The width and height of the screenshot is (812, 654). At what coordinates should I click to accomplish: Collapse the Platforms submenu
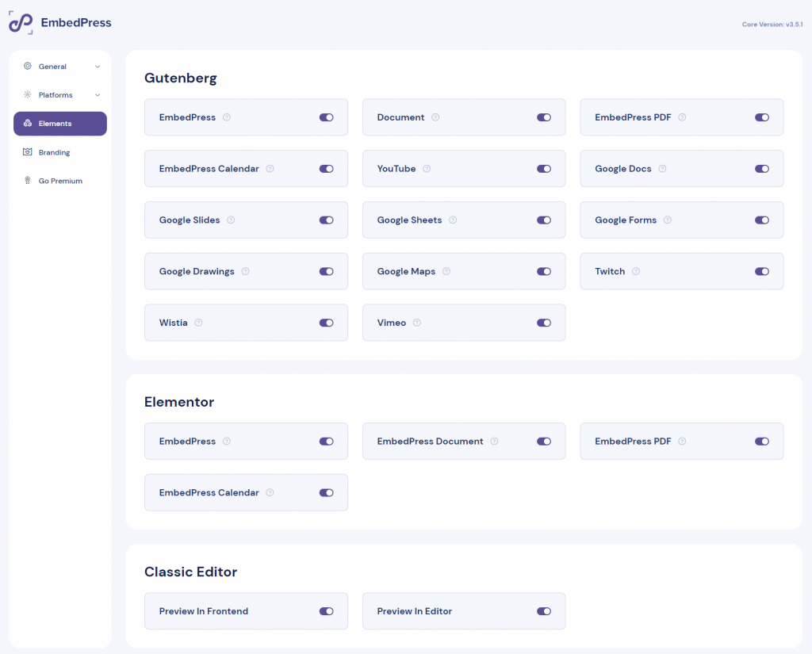[98, 95]
